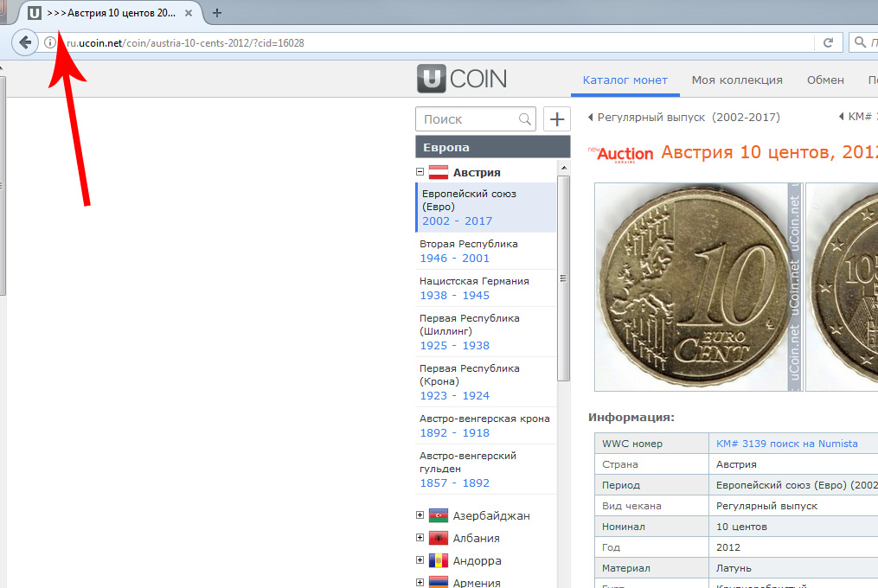
Task: Open KM# 3139 поиск на Numista link
Action: 786,444
